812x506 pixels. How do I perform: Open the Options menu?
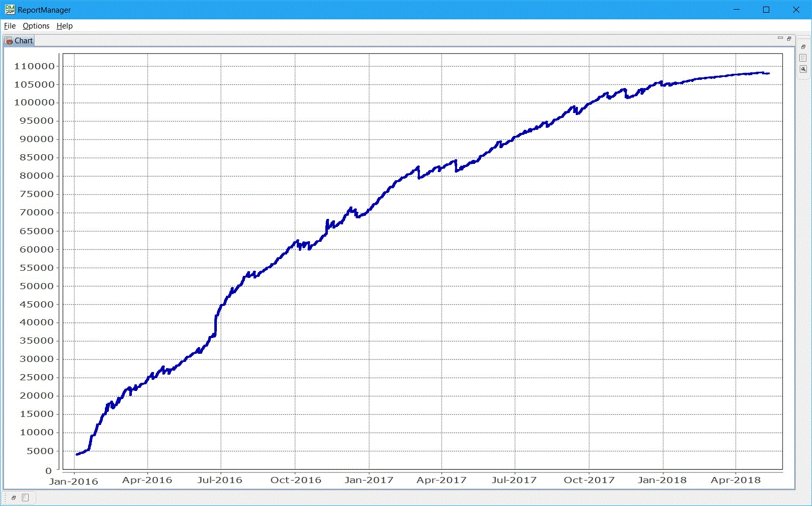pos(36,26)
